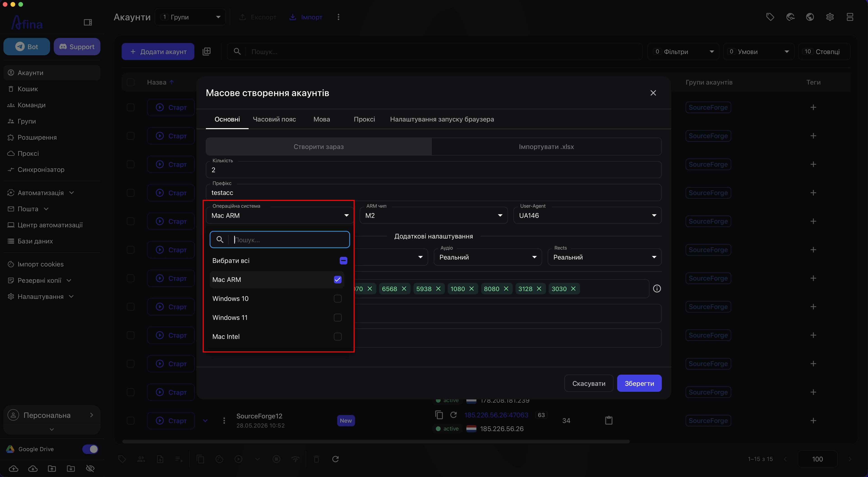Select the Імпортувати .xlsx tab
The width and height of the screenshot is (868, 477).
pos(546,147)
